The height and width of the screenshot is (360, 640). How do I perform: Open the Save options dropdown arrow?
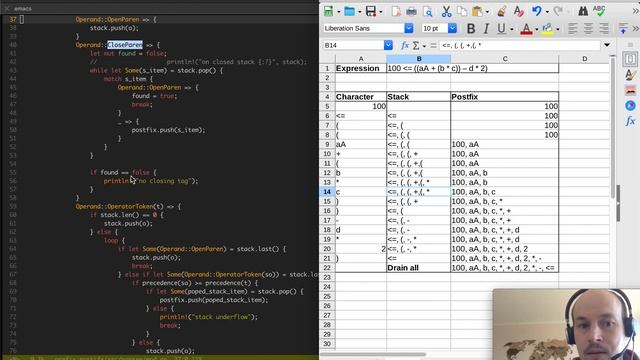click(x=380, y=12)
